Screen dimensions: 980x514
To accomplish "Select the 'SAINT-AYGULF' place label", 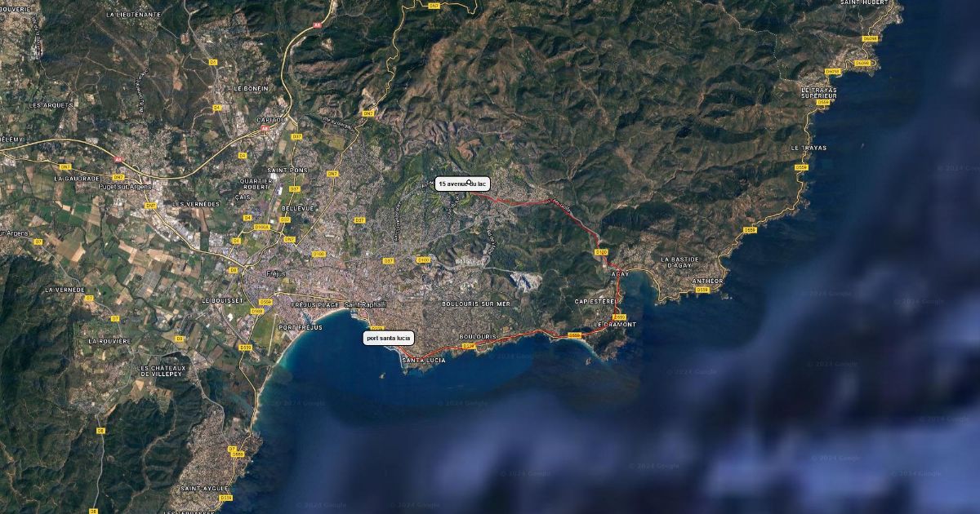I will tap(203, 488).
